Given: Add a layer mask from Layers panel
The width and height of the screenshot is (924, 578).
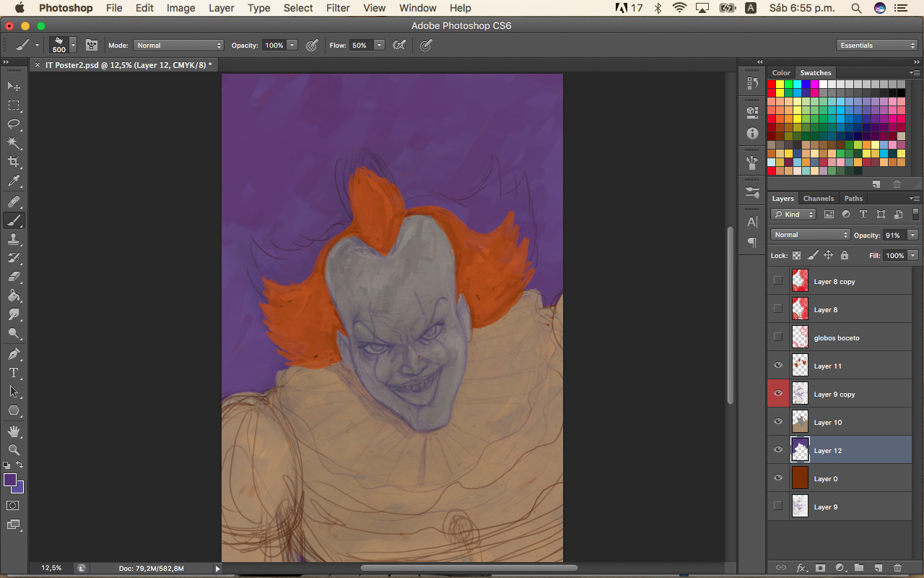Looking at the screenshot, I should click(x=820, y=569).
